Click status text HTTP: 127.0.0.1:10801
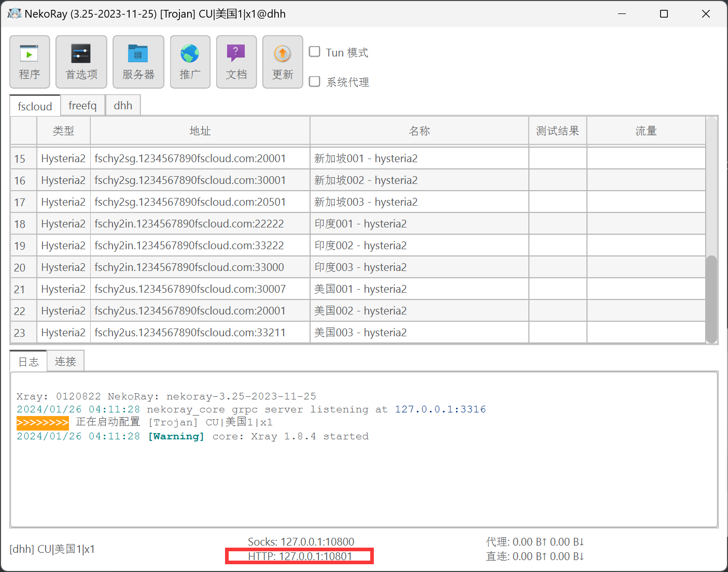The height and width of the screenshot is (572, 728). point(300,556)
